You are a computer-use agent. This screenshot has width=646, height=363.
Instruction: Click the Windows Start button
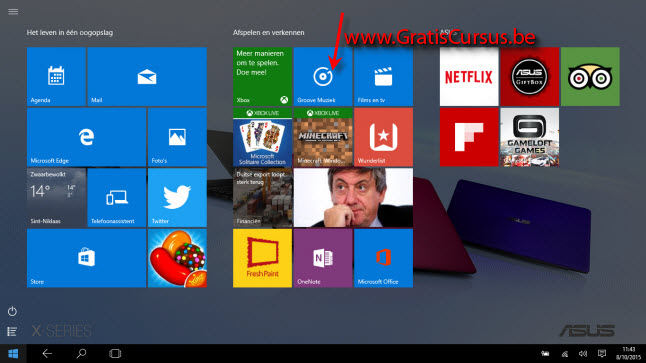(13, 354)
